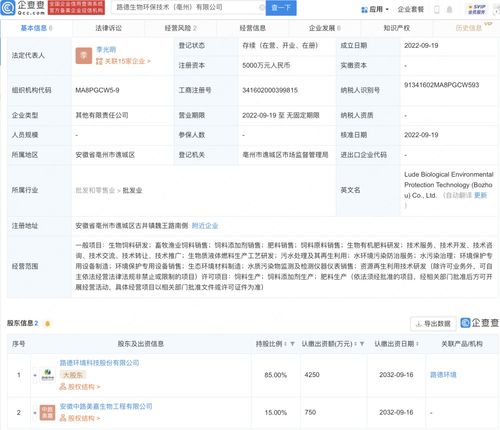Open the 认缴出资额 filter funnel

coord(362,344)
